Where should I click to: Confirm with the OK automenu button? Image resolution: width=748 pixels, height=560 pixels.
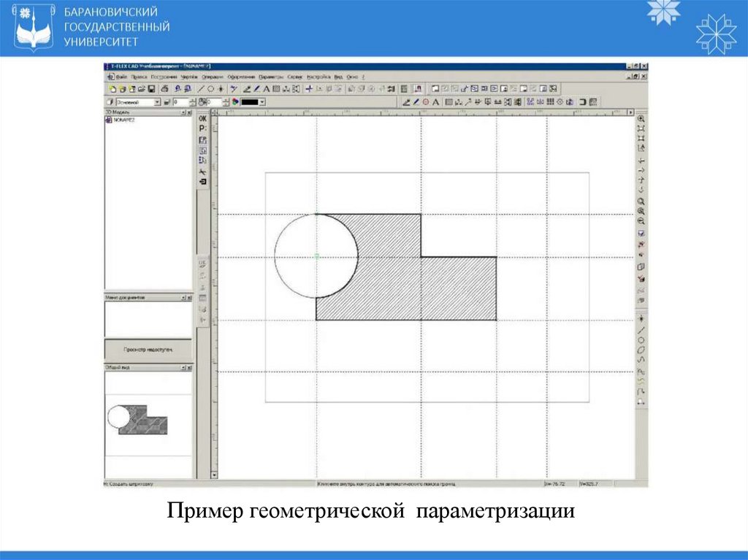(x=203, y=119)
